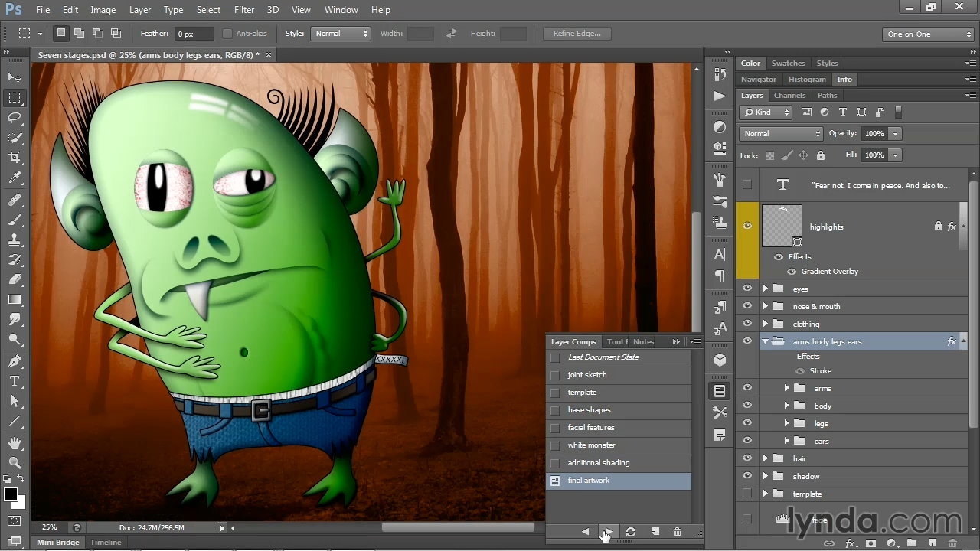Image resolution: width=980 pixels, height=551 pixels.
Task: Select the Lasso tool
Action: click(15, 118)
